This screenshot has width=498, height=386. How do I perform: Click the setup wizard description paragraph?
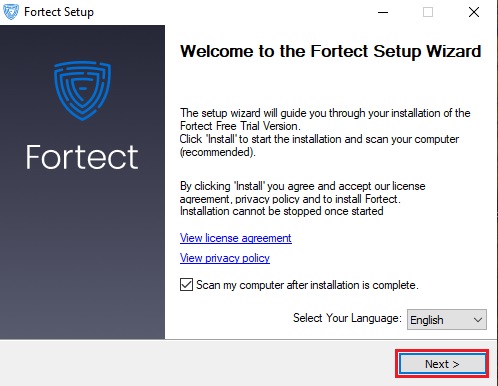coord(325,132)
